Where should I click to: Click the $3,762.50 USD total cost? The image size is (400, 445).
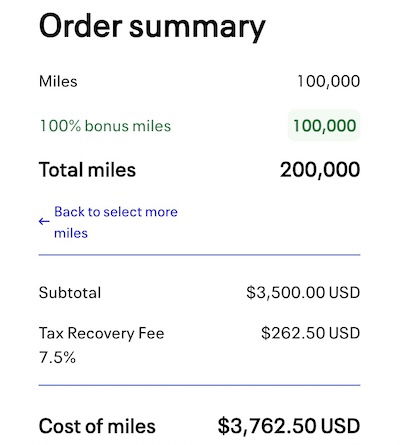pos(289,426)
